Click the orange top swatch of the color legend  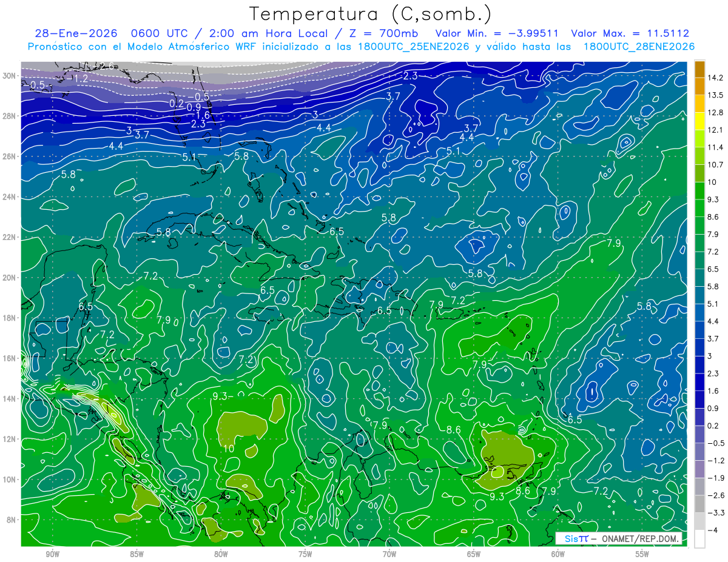pyautogui.click(x=699, y=69)
